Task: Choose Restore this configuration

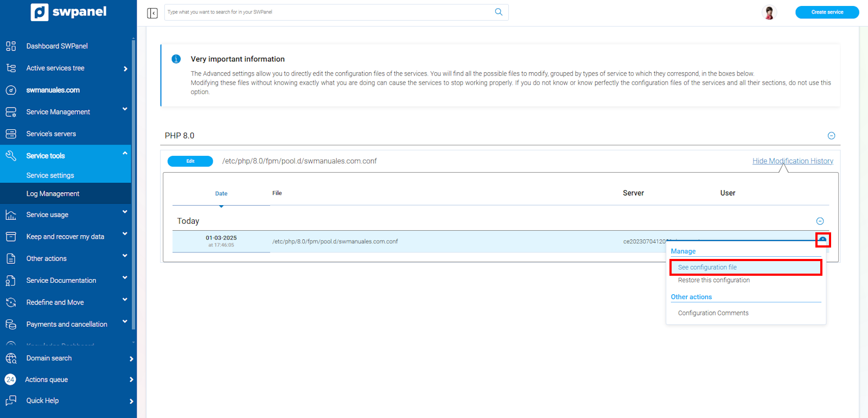Action: [x=713, y=280]
